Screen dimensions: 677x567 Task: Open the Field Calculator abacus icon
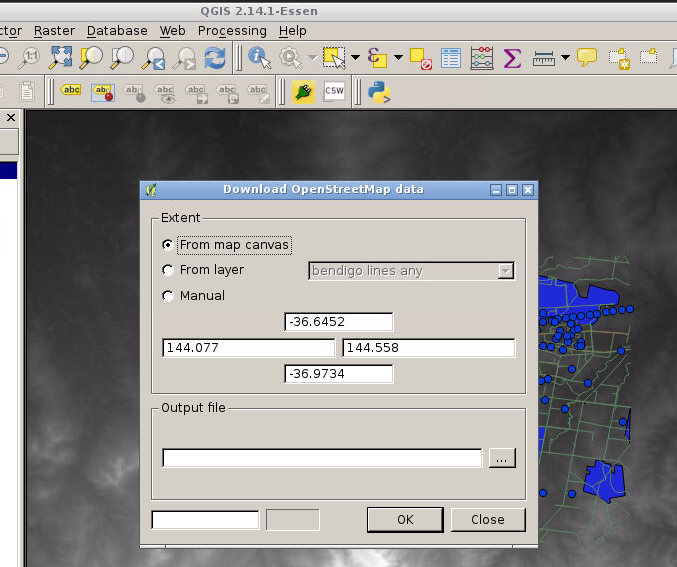click(x=482, y=58)
